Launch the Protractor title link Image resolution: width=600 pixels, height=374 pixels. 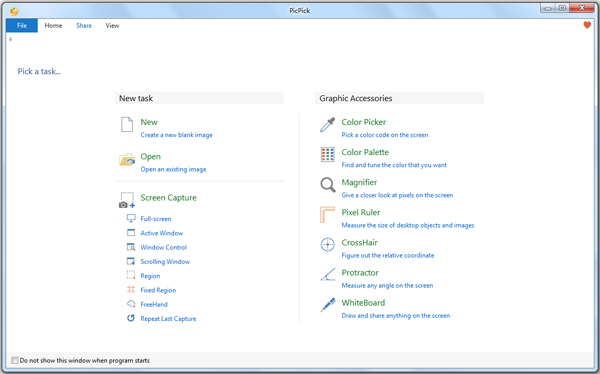[x=360, y=273]
